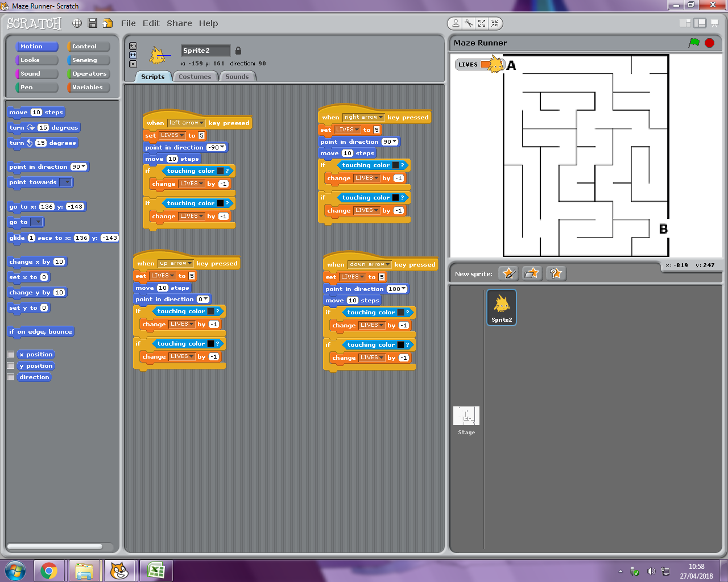The image size is (728, 582).
Task: Choose new sprite from file
Action: [532, 273]
